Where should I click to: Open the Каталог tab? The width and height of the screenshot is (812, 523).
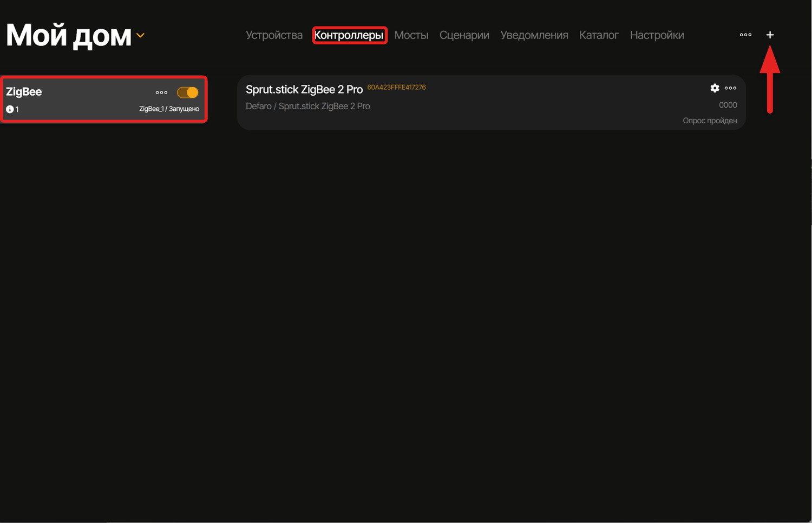point(599,35)
